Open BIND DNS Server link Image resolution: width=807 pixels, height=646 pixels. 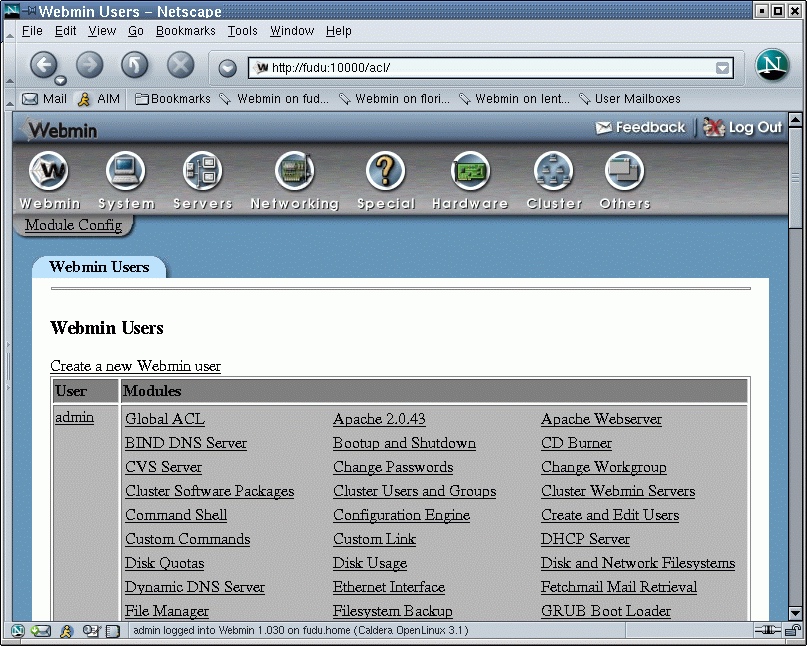[x=186, y=443]
